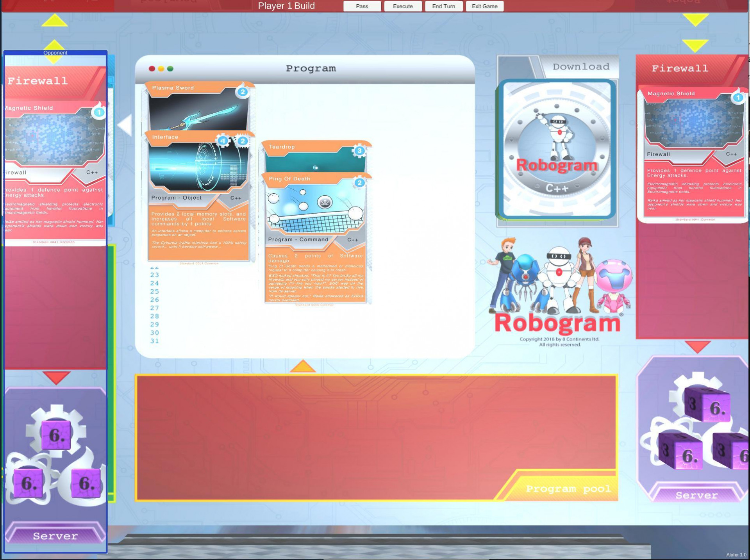
Task: Click the Teardrop cost 3 gear badge
Action: click(x=359, y=150)
